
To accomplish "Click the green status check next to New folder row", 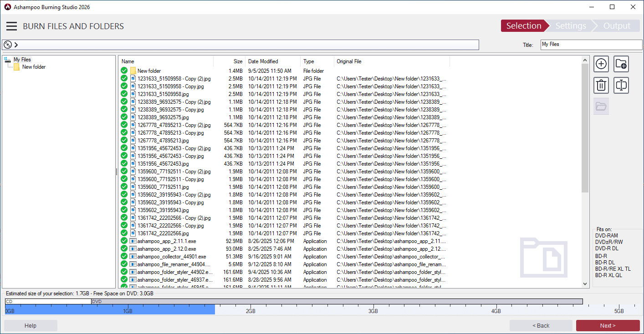I will 124,71.
